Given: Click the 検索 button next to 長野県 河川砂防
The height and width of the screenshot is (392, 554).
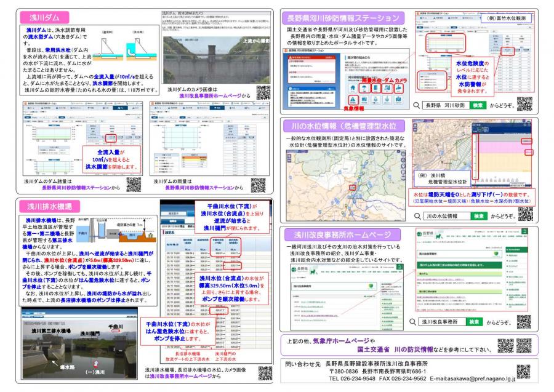Looking at the screenshot, I should tap(478, 105).
